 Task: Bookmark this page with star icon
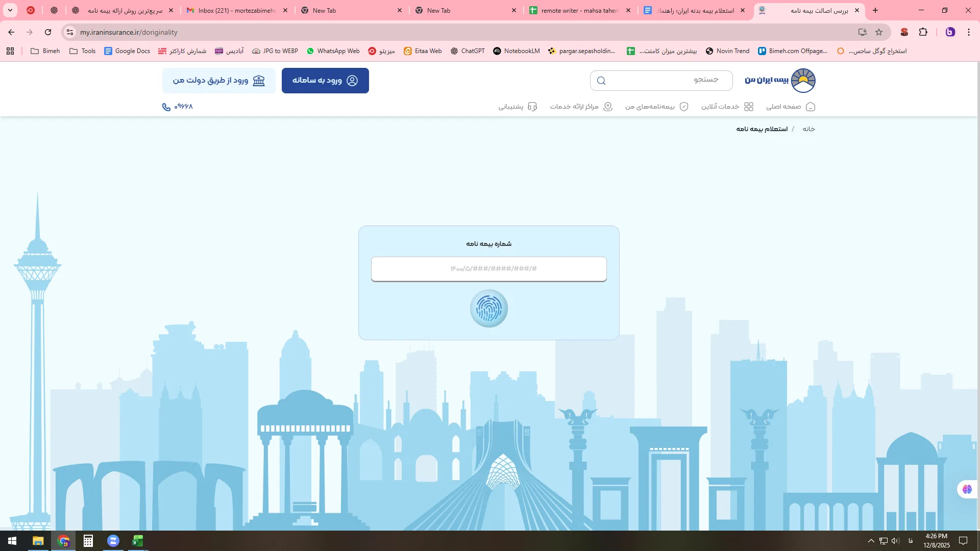879,32
